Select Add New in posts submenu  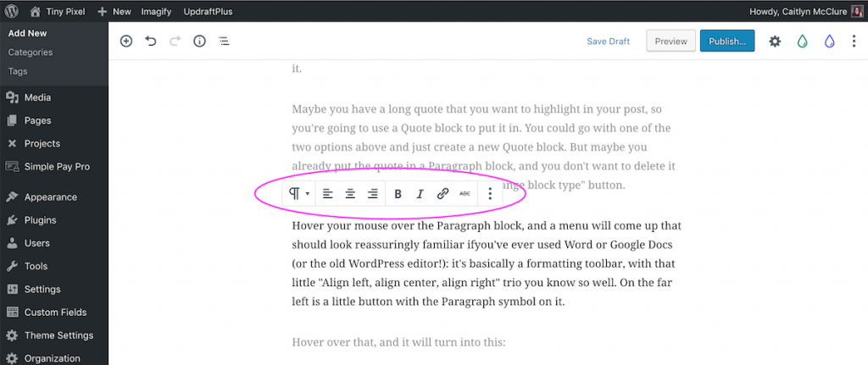point(28,33)
